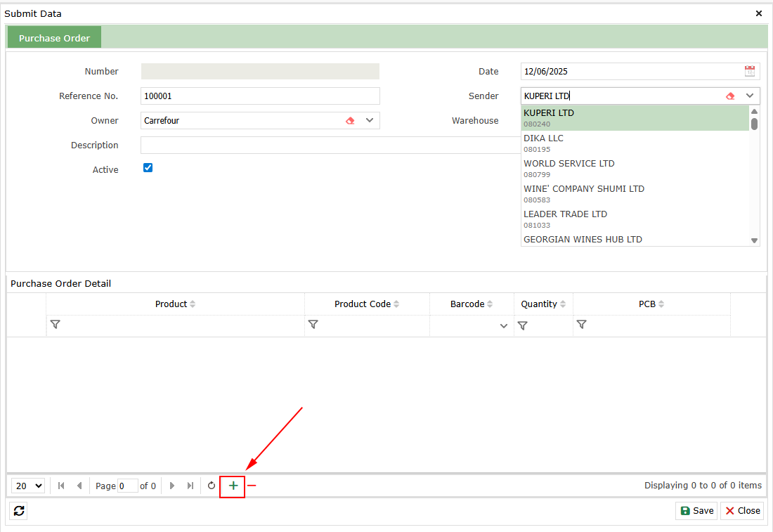
Task: Open the Date calendar picker icon
Action: click(x=750, y=71)
